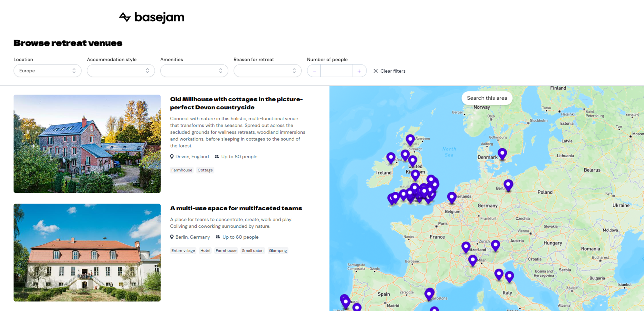
Task: Select the Farmhouse tag on the Devon listing
Action: click(x=182, y=170)
